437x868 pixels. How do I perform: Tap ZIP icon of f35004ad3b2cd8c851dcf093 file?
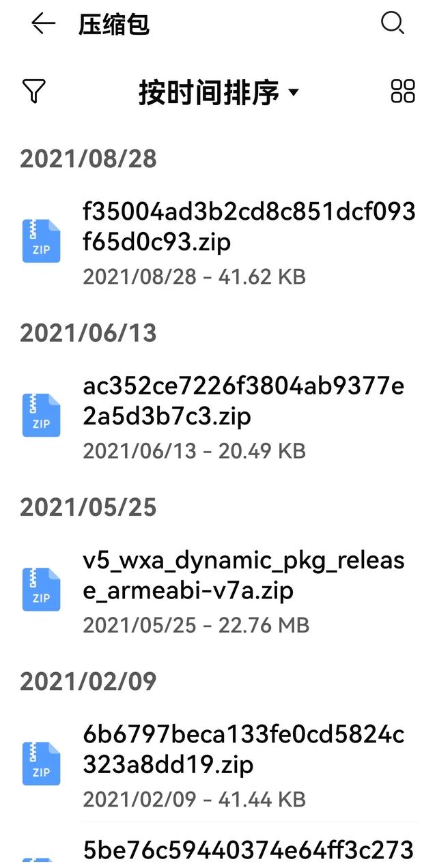point(41,241)
